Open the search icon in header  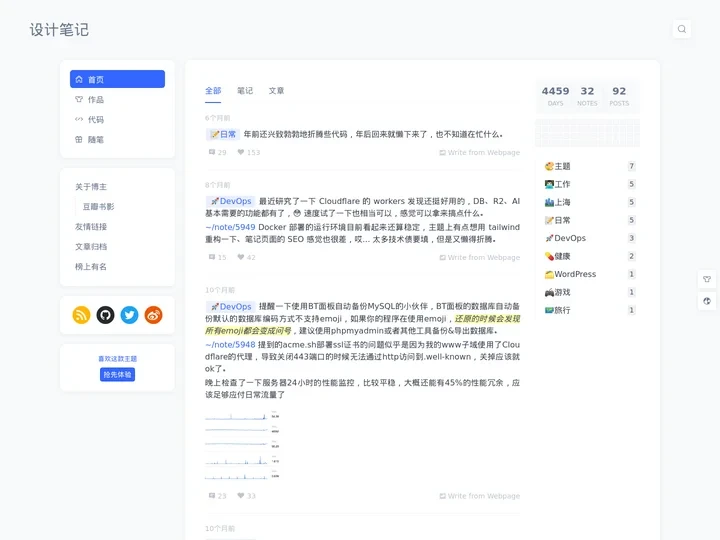pos(681,29)
